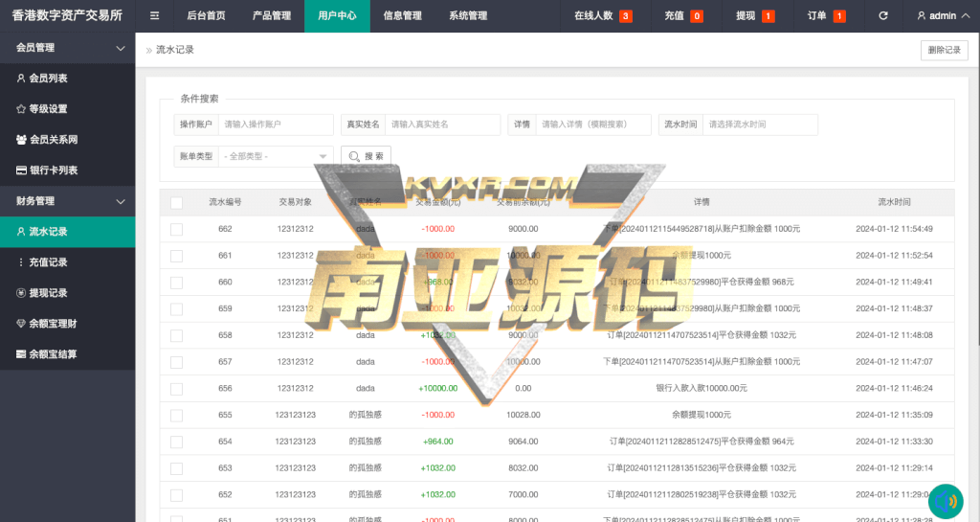Click detail text 银行入款入款10000.00元
980x522 pixels.
[702, 388]
